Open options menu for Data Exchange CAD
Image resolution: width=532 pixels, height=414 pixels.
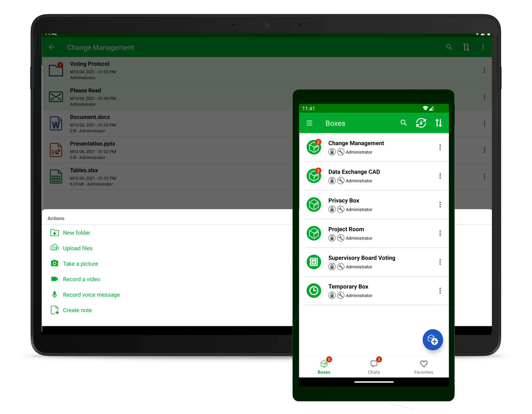coord(440,176)
